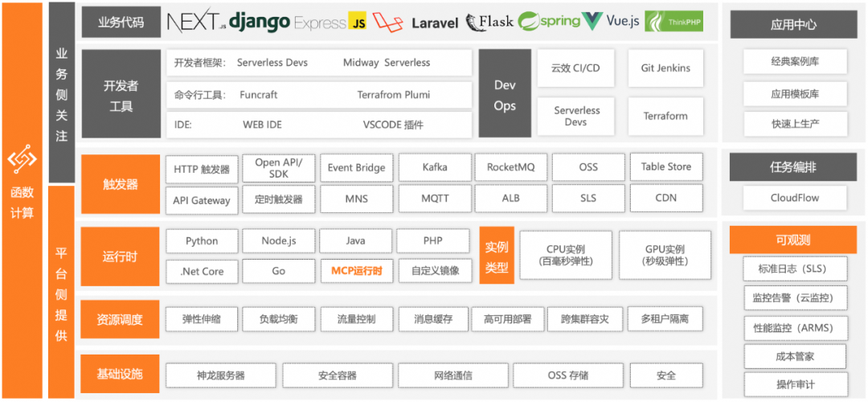Select the 业务代码 header block
Image resolution: width=868 pixels, height=402 pixels.
pos(121,23)
